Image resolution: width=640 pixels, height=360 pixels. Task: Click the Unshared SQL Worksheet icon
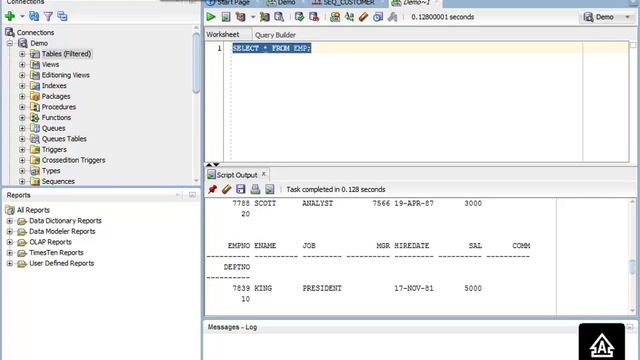point(335,17)
